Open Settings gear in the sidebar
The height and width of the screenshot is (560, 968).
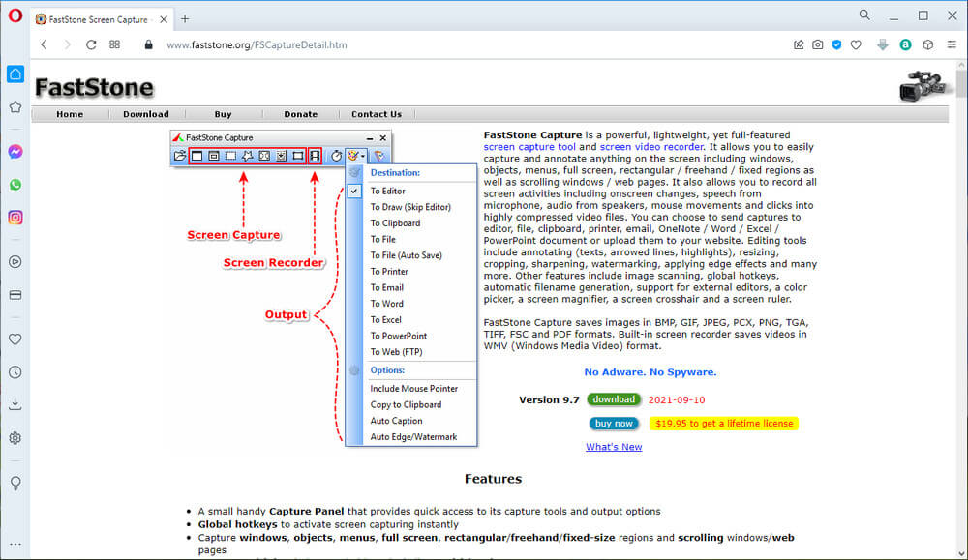pos(15,438)
